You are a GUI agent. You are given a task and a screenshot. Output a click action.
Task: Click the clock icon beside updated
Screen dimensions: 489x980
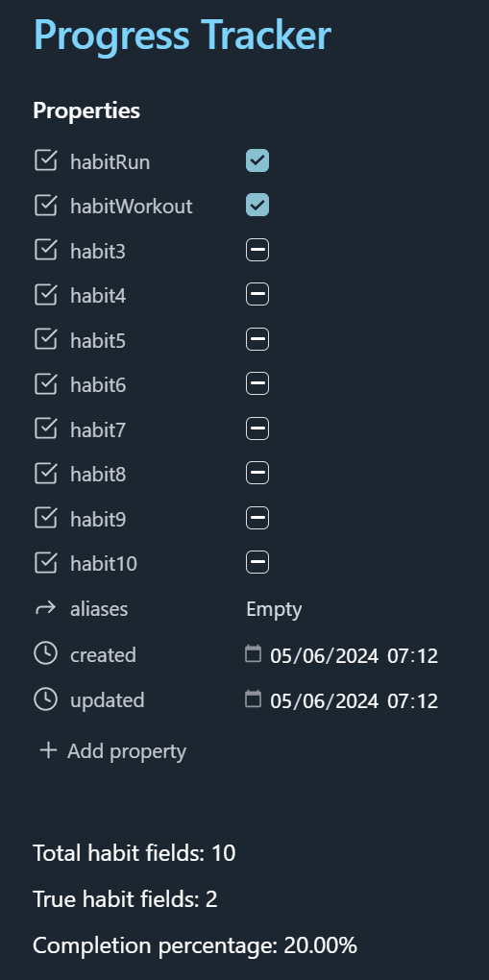[x=46, y=698]
